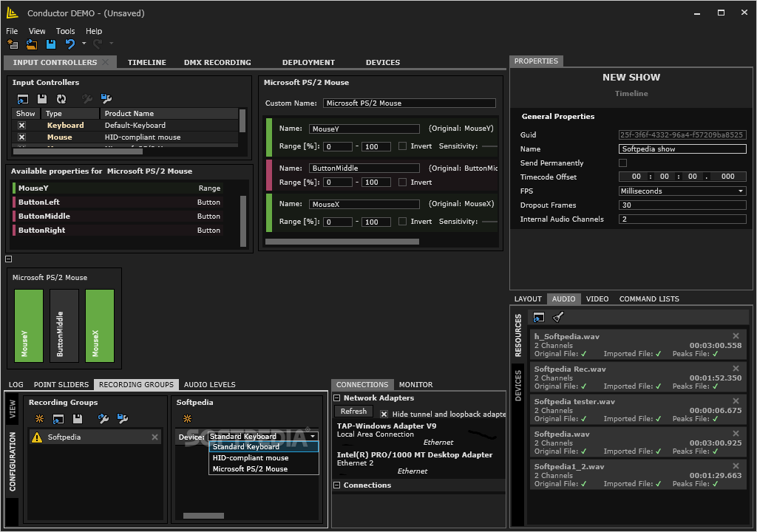Choose Microsoft PS/2 Mouse from device list

(x=264, y=468)
